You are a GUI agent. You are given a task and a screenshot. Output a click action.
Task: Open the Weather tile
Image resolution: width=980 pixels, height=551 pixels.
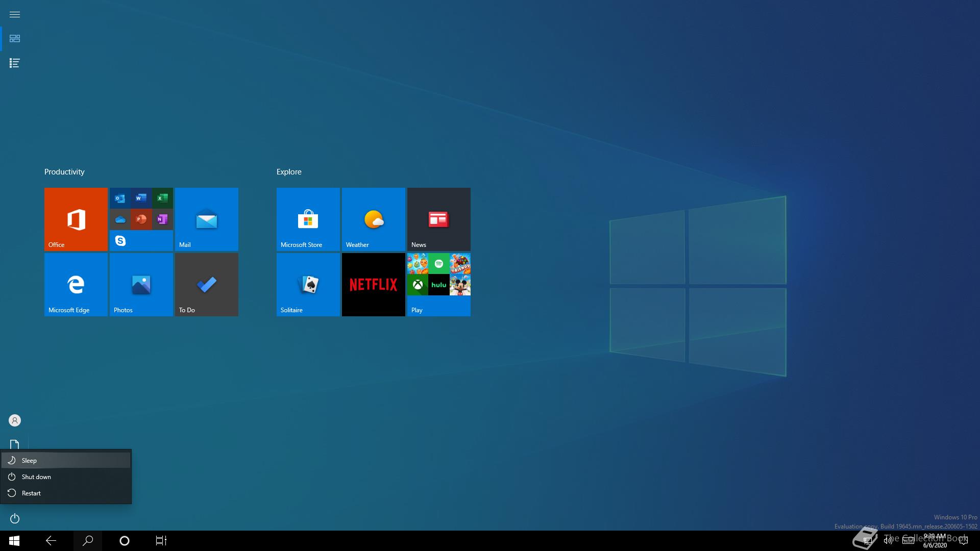(374, 219)
